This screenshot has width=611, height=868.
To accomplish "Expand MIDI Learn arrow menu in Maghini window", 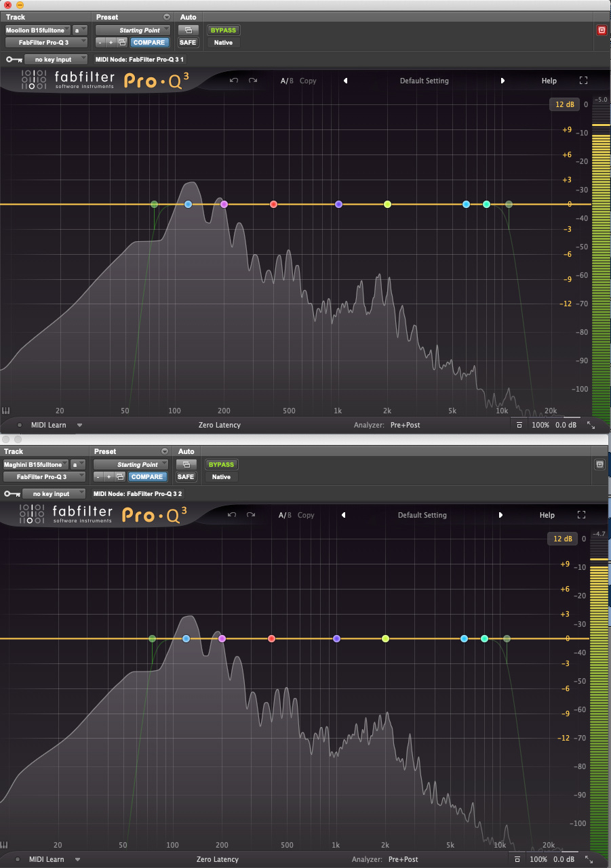I will pos(77,859).
